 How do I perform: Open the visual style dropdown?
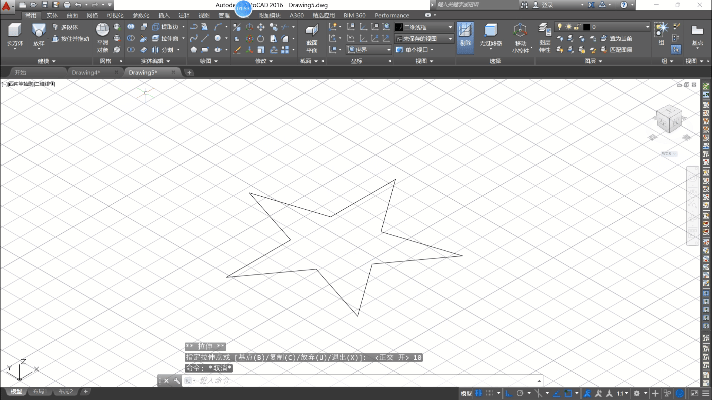click(x=424, y=27)
